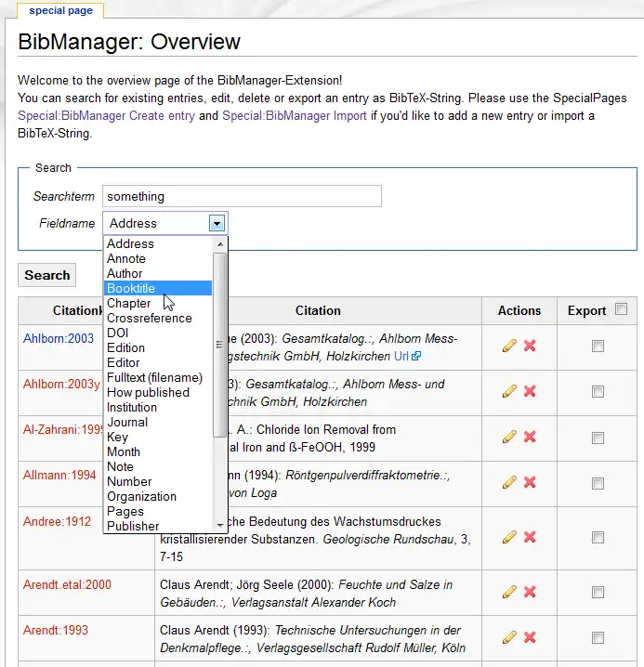Pick Author option from the dropdown list

click(x=125, y=273)
